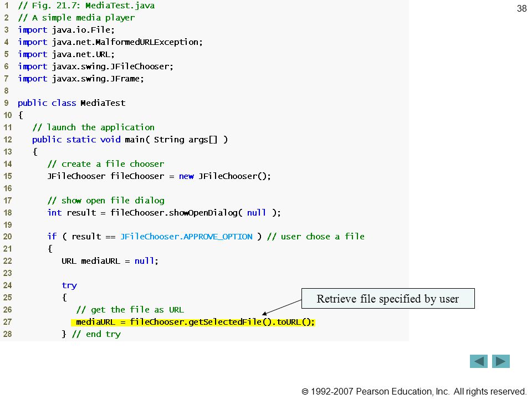Select the '// create a file chooser' comment
The image size is (532, 399).
tap(105, 164)
